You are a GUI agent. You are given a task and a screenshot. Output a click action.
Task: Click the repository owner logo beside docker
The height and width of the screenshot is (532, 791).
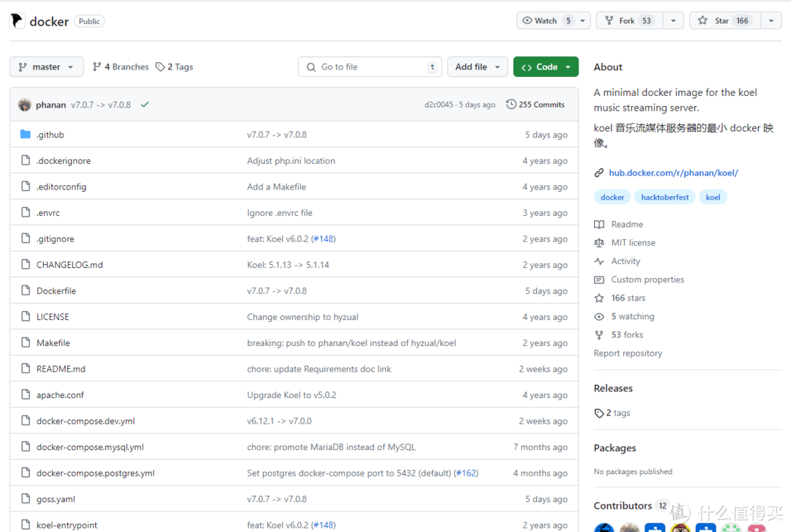17,21
